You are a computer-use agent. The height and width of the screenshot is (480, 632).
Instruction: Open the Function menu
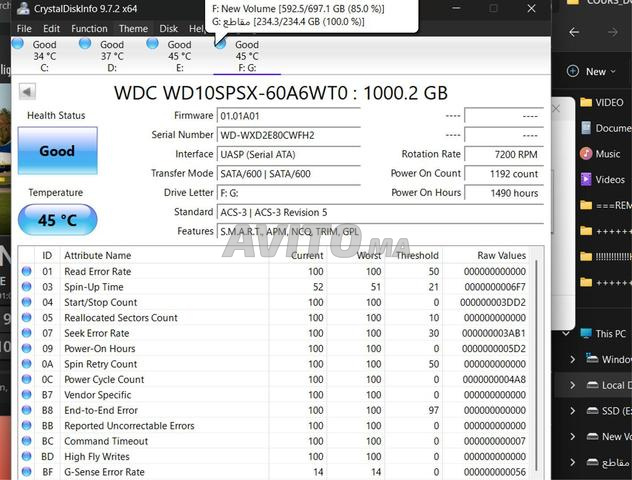click(x=89, y=29)
